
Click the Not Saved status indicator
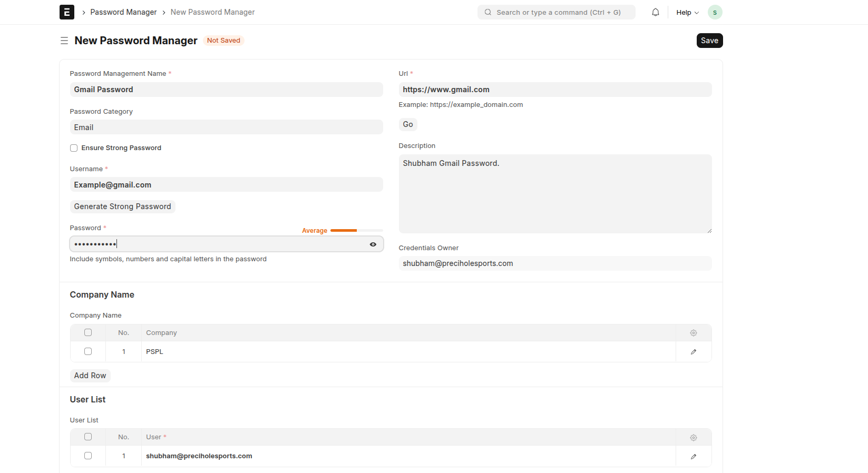coord(223,41)
